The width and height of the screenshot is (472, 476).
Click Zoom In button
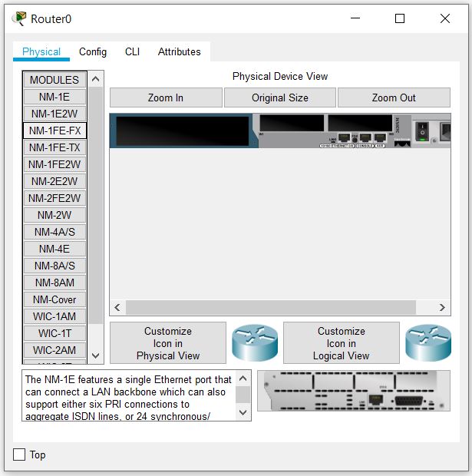click(x=166, y=98)
